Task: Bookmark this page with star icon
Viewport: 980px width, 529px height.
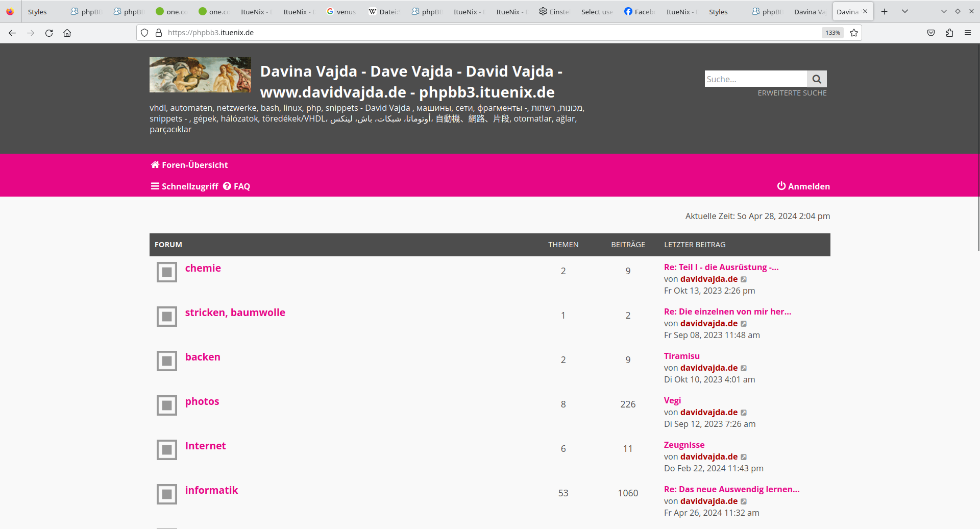Action: (854, 33)
